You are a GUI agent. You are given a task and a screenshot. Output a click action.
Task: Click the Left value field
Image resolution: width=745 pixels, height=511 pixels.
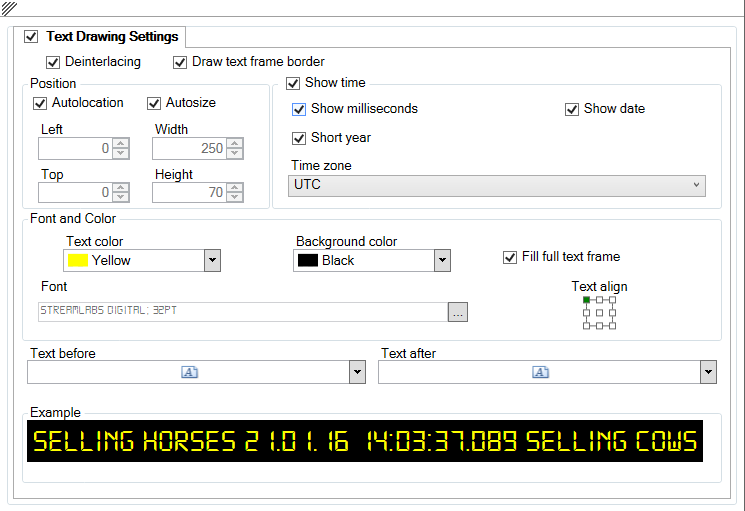[x=76, y=148]
